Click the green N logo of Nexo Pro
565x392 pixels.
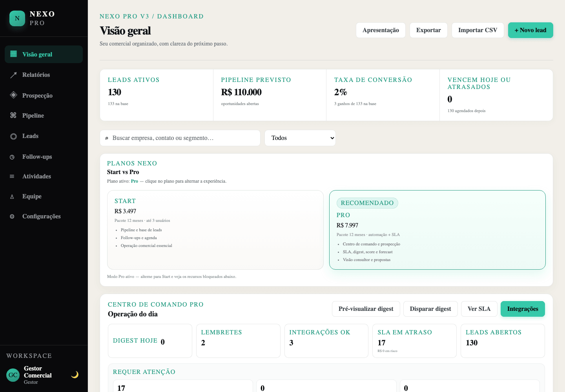(17, 18)
